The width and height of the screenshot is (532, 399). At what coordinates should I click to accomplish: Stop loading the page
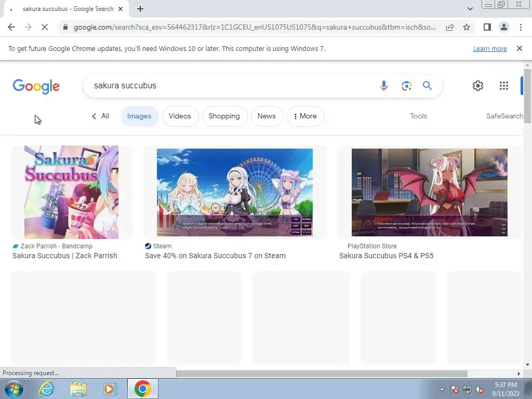coord(45,27)
